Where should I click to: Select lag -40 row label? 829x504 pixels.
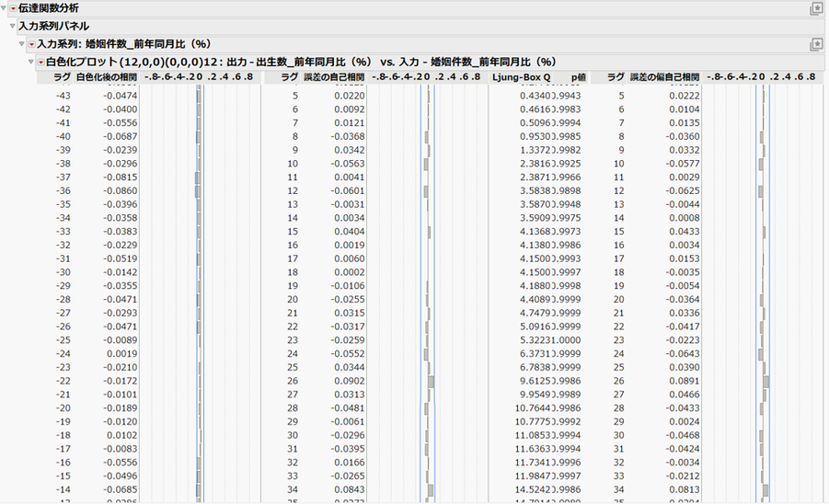[63, 136]
